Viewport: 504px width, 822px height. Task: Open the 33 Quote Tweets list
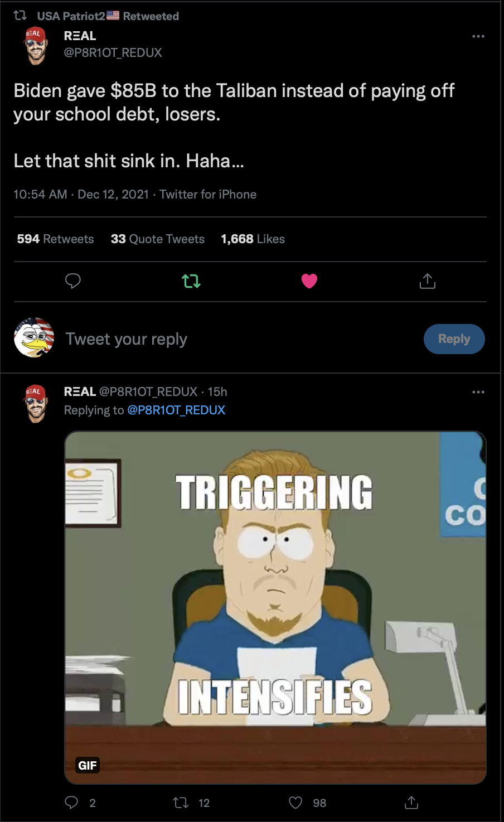pyautogui.click(x=158, y=239)
